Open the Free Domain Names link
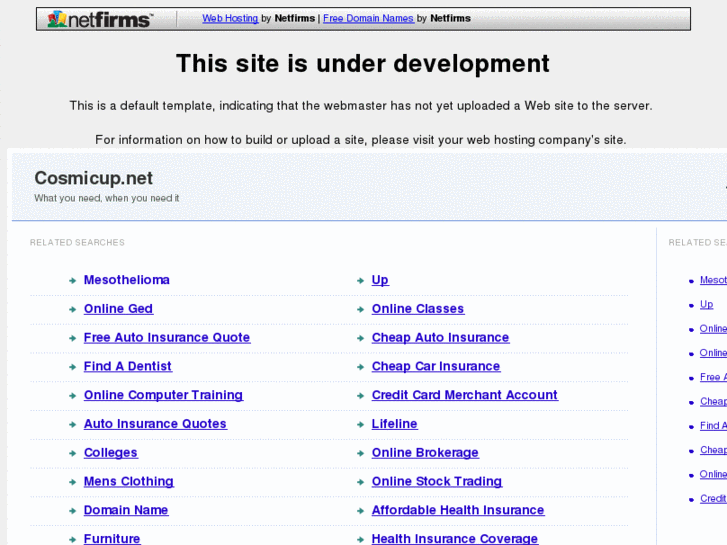Image resolution: width=727 pixels, height=545 pixels. pyautogui.click(x=368, y=18)
